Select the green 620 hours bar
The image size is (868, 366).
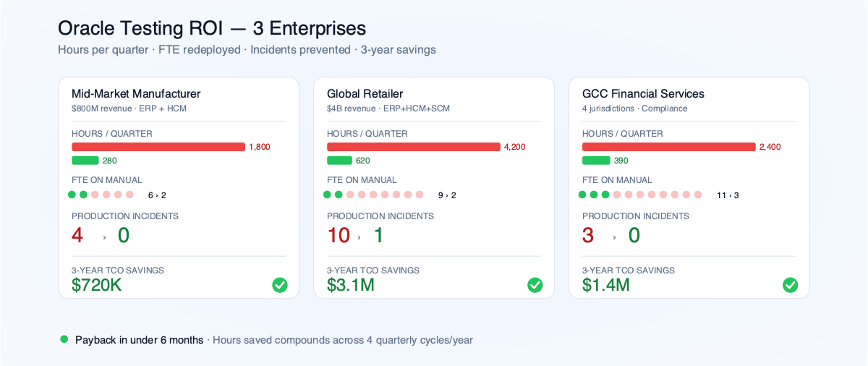(x=340, y=161)
